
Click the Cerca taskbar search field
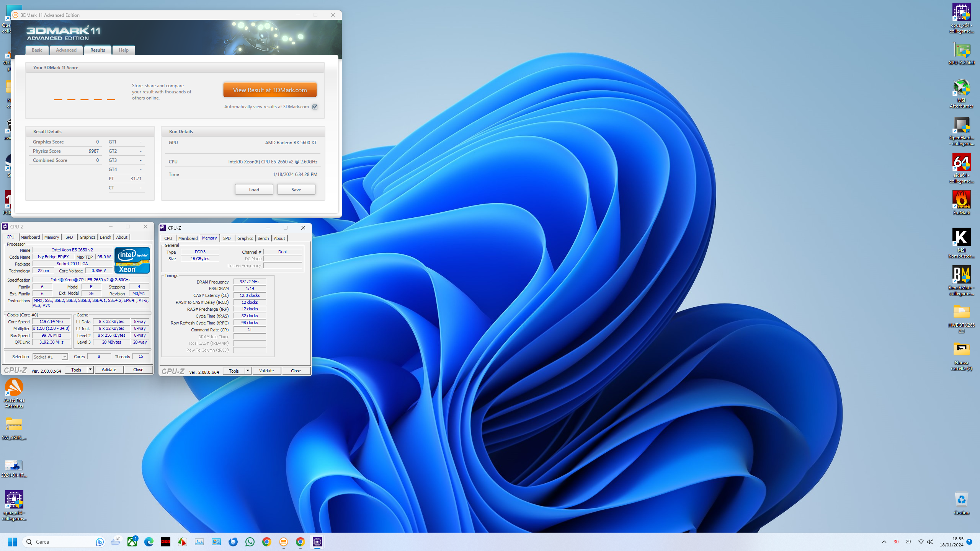click(64, 541)
